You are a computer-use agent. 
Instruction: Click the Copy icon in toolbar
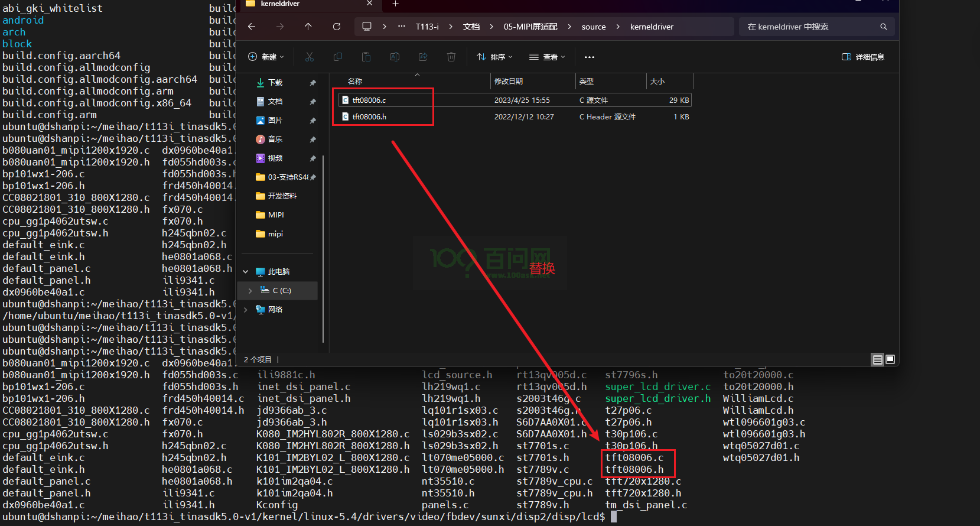pos(338,57)
